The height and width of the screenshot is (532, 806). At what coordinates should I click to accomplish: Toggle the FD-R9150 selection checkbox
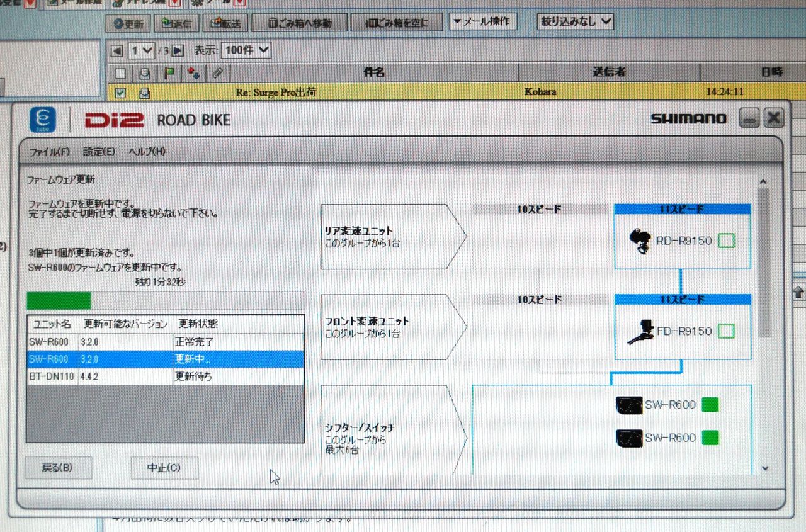726,331
